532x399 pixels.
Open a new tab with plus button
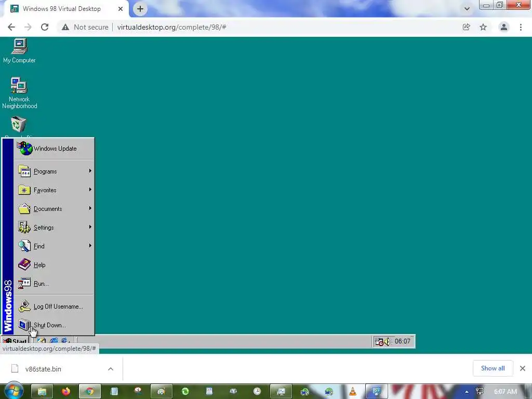pos(140,9)
